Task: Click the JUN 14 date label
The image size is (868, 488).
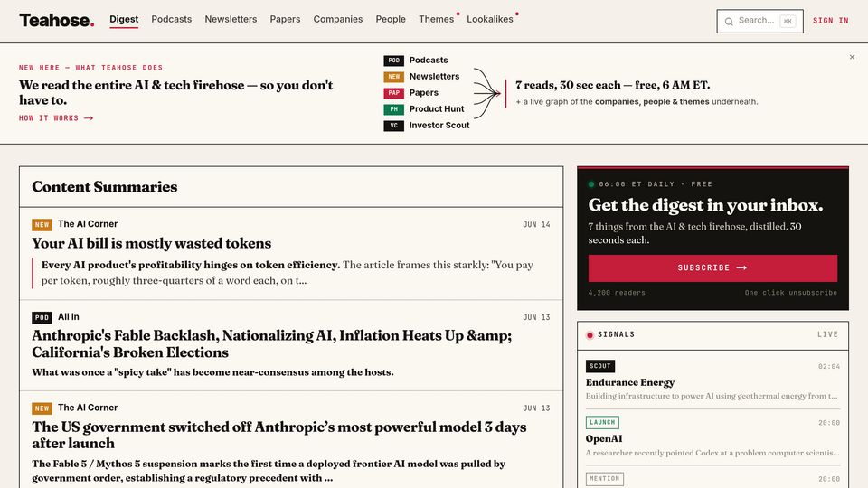Action: point(536,225)
